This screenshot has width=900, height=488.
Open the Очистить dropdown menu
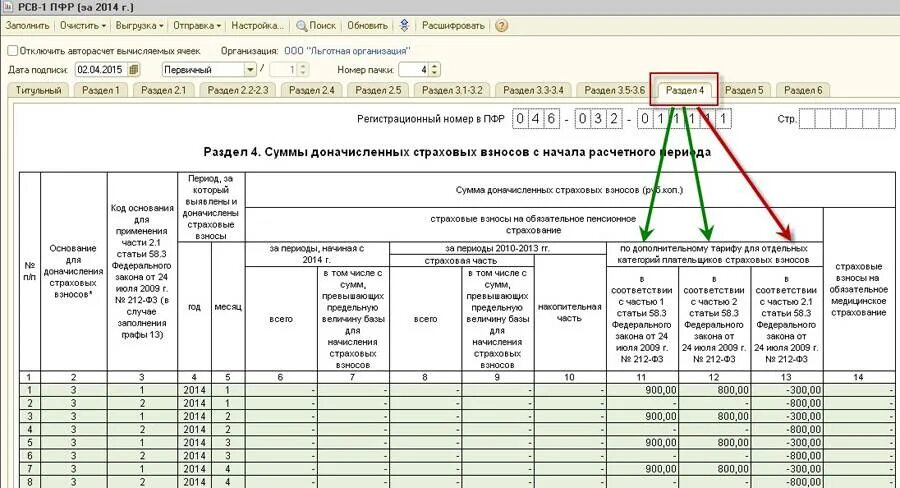click(83, 26)
